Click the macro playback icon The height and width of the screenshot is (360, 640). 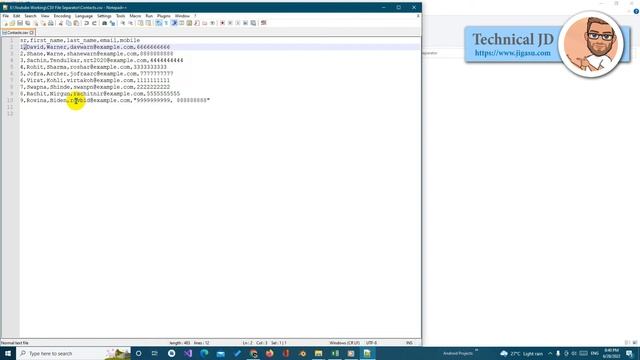[238, 23]
